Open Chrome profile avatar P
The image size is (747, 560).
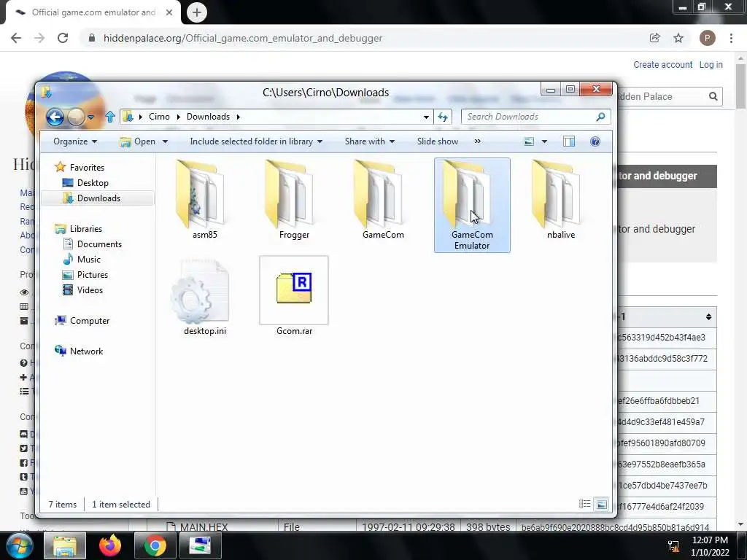(707, 38)
